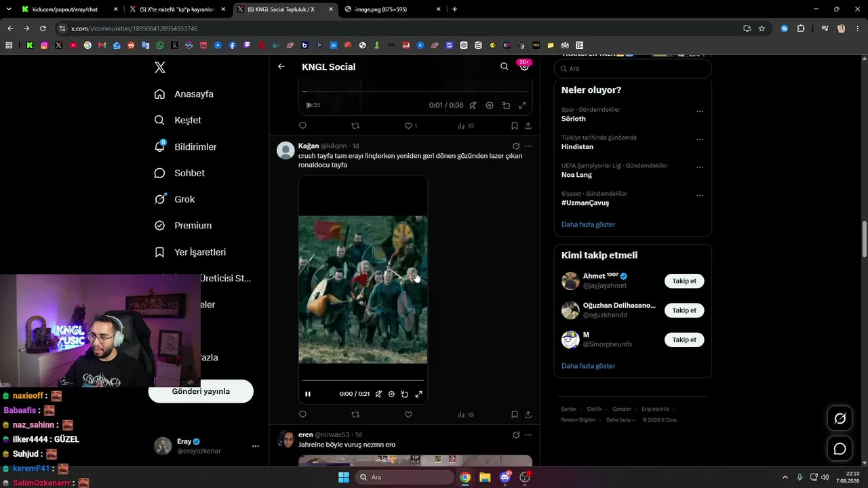Switch to kick.com eray chat tab
Screen dimensions: 868x488
(70, 9)
